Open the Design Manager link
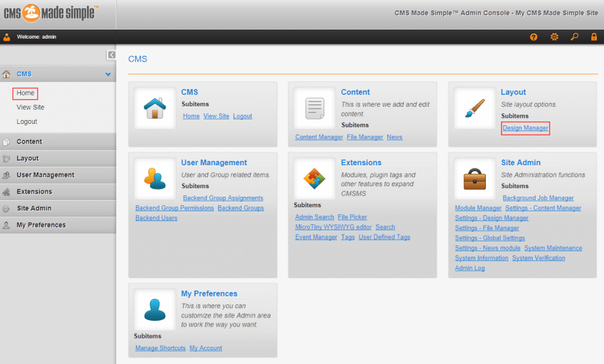 click(525, 128)
